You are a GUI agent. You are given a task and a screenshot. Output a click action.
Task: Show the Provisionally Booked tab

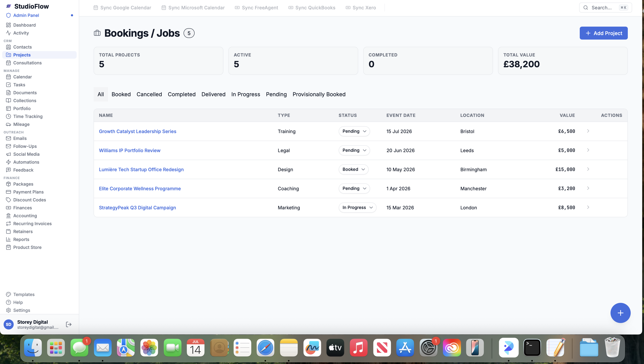tap(319, 94)
